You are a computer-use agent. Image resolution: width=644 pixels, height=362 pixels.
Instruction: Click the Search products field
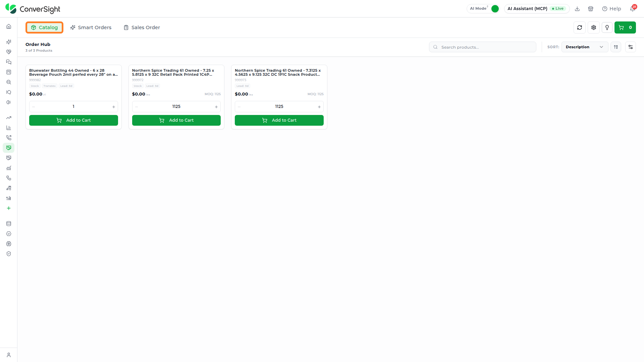pos(482,47)
